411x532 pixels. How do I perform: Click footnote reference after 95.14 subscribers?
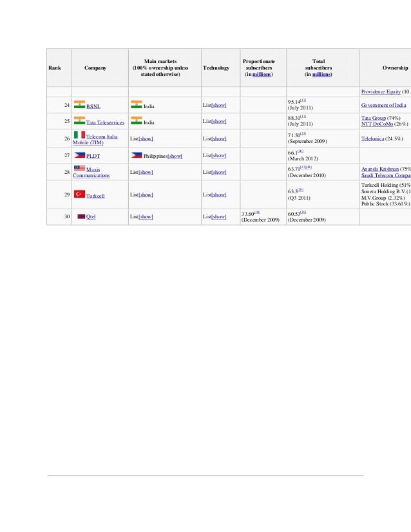click(303, 100)
